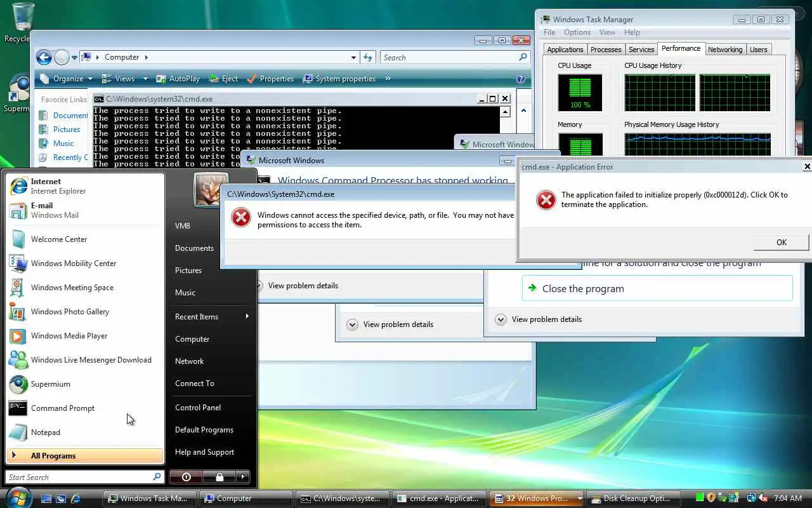Click System properties in the Explorer toolbar
This screenshot has width=812, height=508.
pos(339,79)
